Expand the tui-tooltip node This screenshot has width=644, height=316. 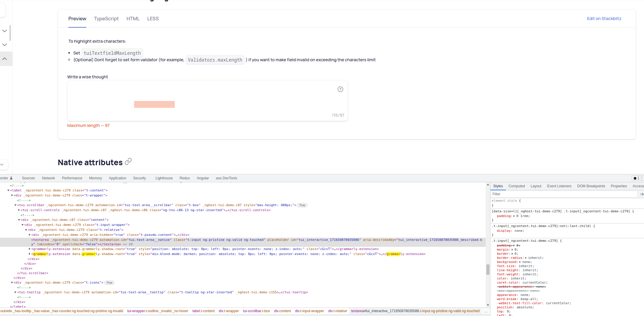coord(15,292)
